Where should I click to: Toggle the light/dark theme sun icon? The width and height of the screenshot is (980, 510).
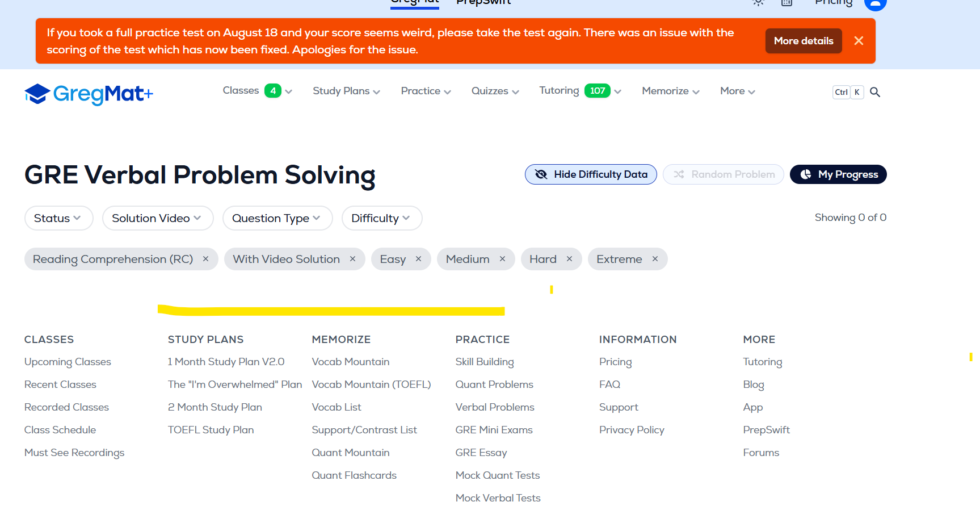[x=758, y=2]
